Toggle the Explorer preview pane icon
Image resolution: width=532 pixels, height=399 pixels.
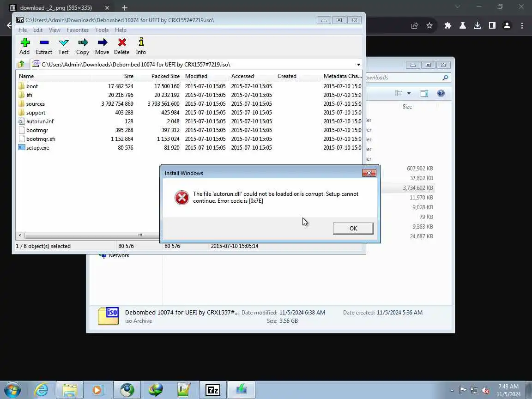pyautogui.click(x=424, y=93)
